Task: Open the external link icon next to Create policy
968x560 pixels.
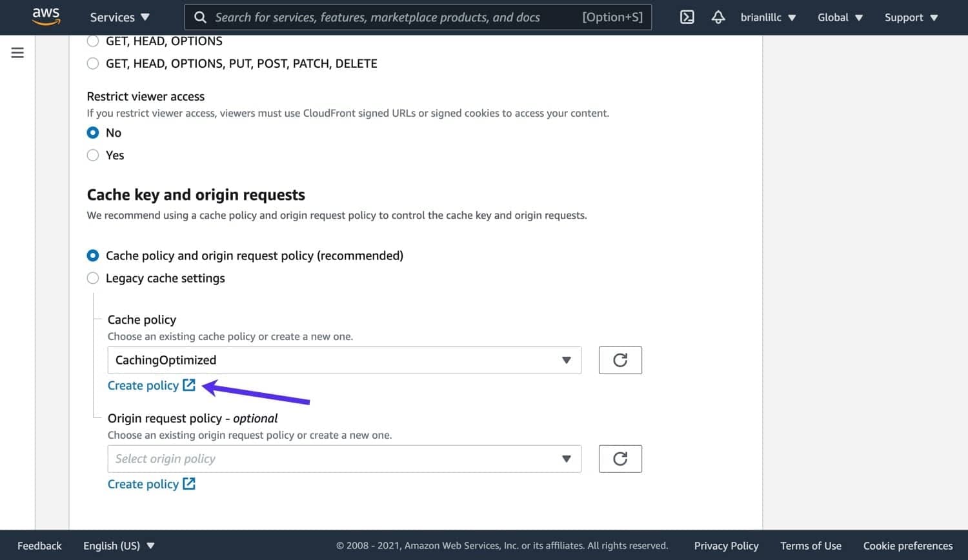Action: pyautogui.click(x=188, y=385)
